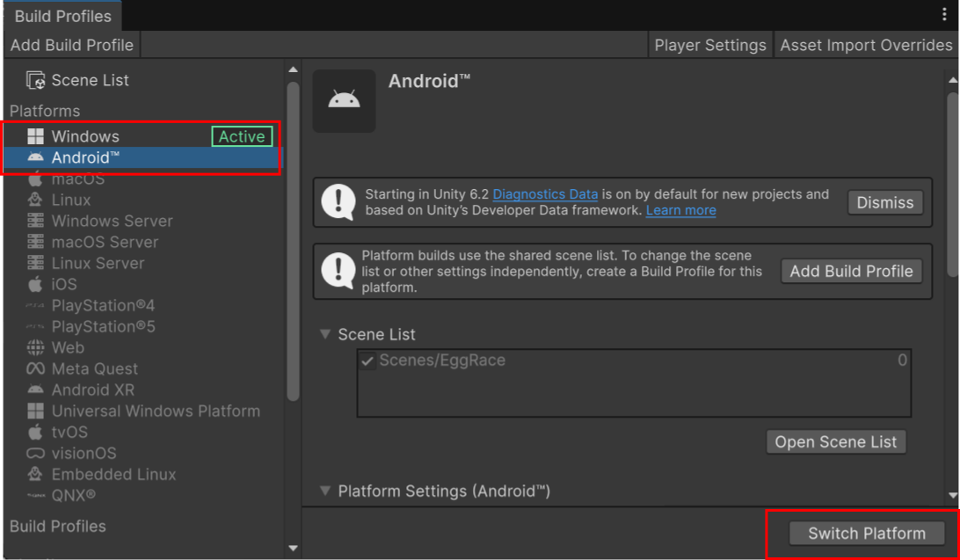The height and width of the screenshot is (560, 960).
Task: Click the Universal Windows Platform icon
Action: pyautogui.click(x=35, y=411)
